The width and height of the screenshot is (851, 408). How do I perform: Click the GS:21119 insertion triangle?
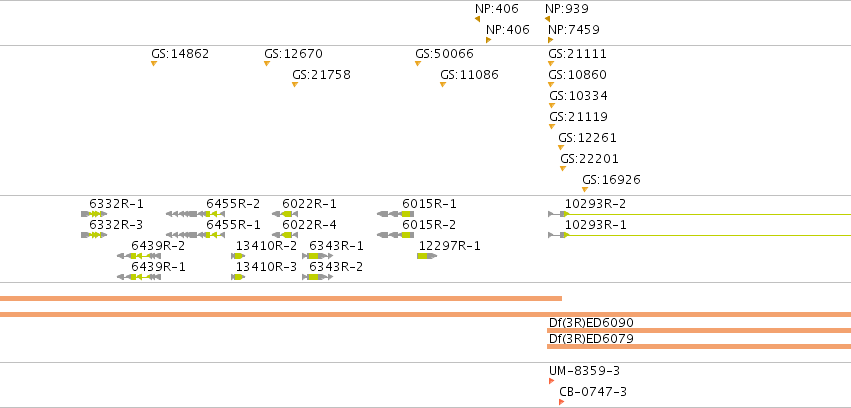(x=552, y=126)
